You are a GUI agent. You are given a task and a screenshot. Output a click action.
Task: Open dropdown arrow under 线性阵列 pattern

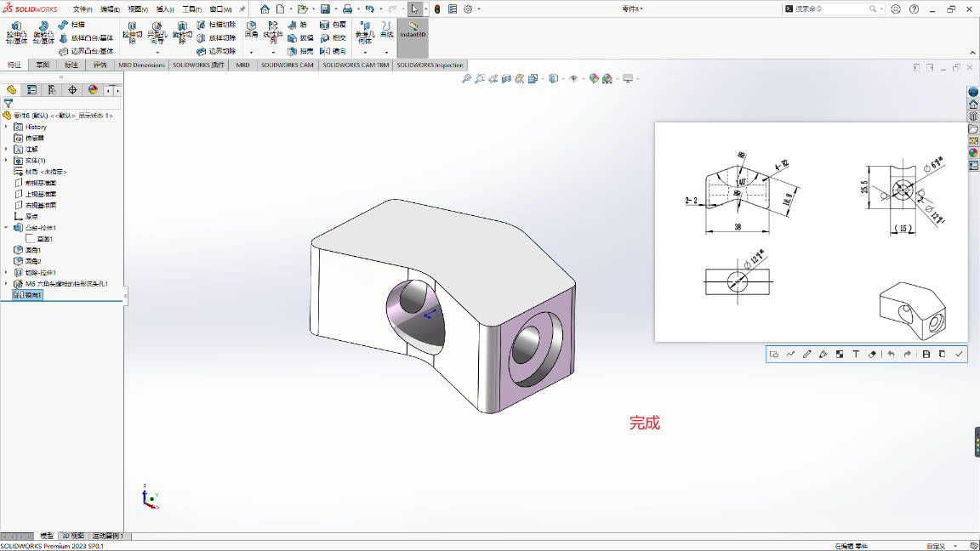[x=273, y=53]
